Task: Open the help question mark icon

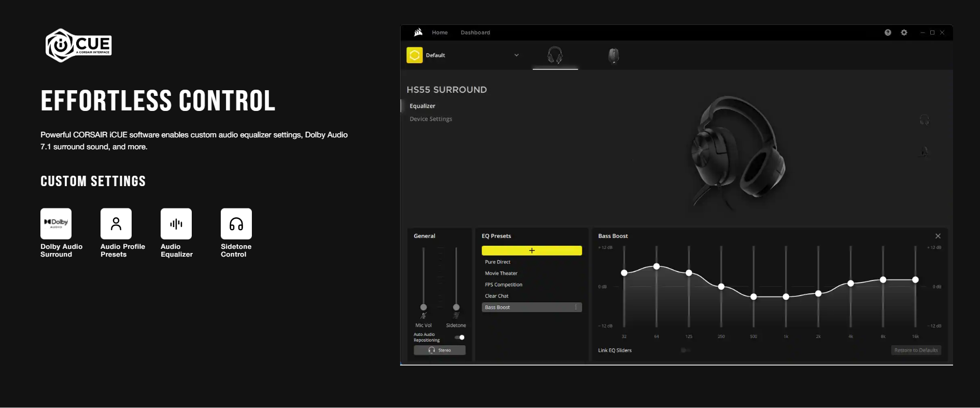Action: 888,32
